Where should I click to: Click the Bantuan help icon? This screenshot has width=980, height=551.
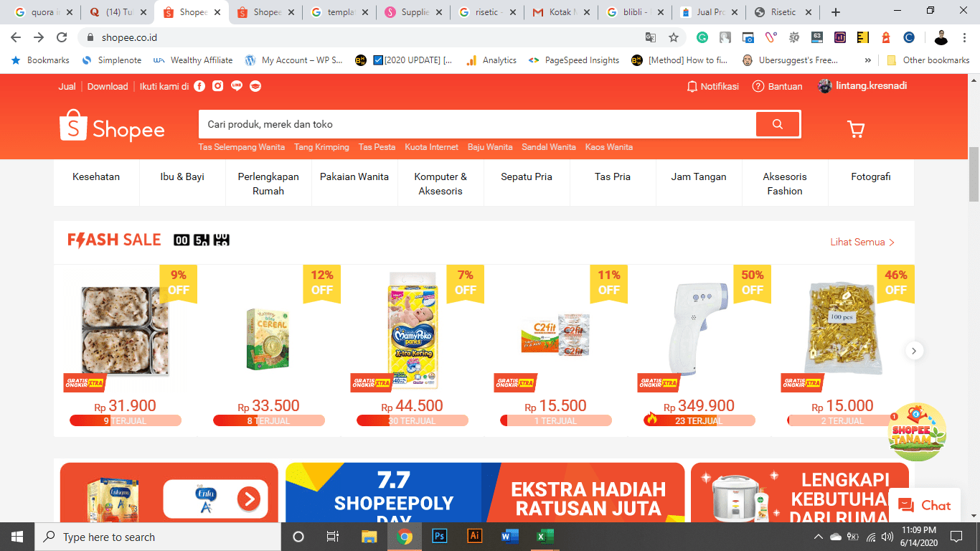(758, 86)
